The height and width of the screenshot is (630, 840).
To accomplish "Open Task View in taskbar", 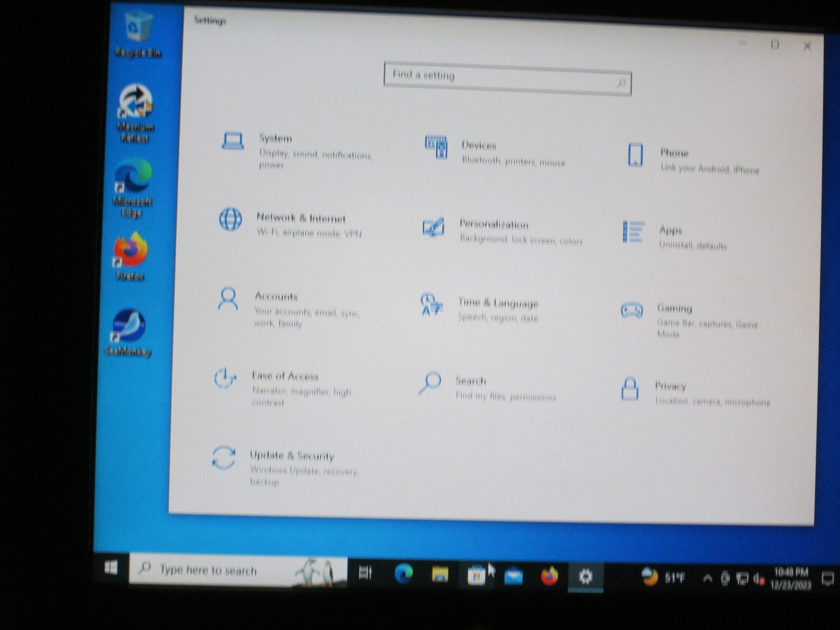I will point(365,573).
